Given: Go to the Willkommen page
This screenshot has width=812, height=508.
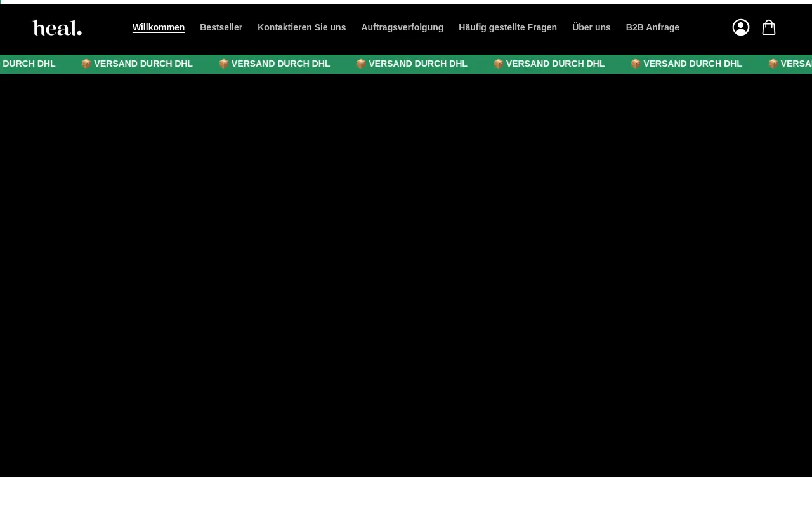Looking at the screenshot, I should [159, 27].
